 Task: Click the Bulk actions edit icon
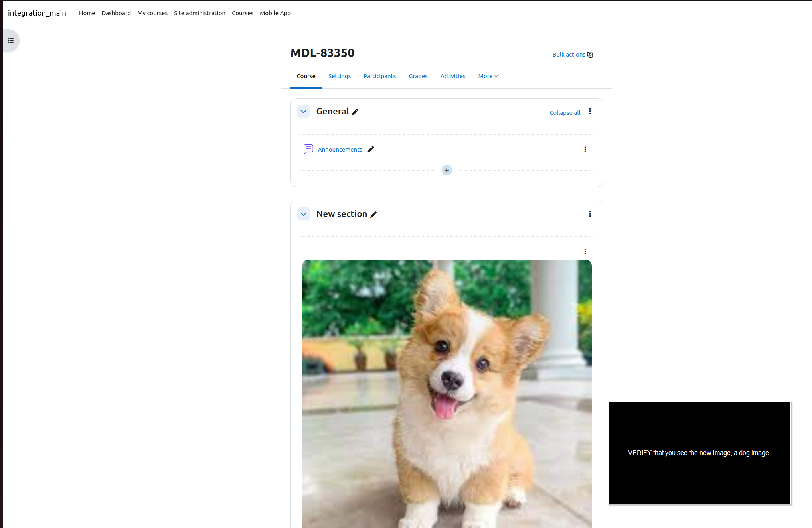pos(590,55)
